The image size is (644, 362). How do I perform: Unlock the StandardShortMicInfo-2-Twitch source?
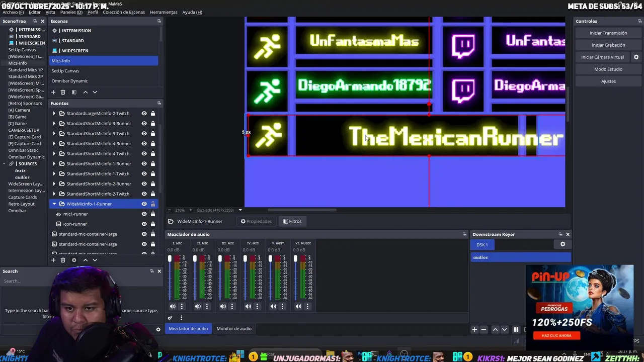coord(153,194)
